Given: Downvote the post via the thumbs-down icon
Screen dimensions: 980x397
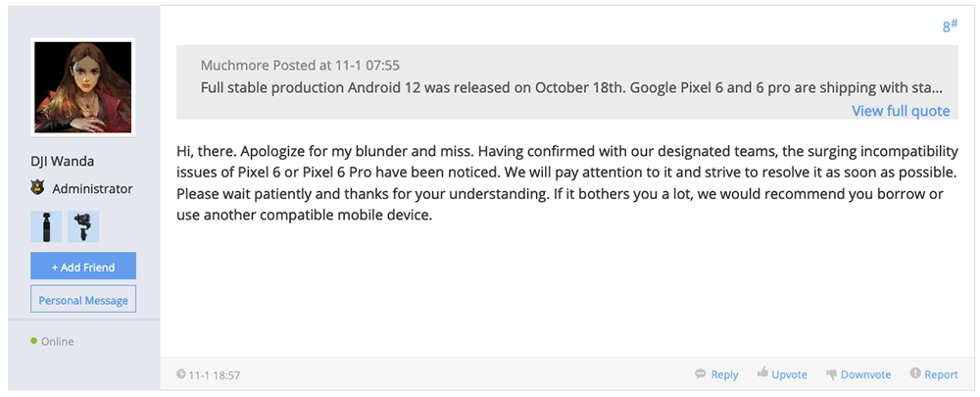Looking at the screenshot, I should click(832, 374).
